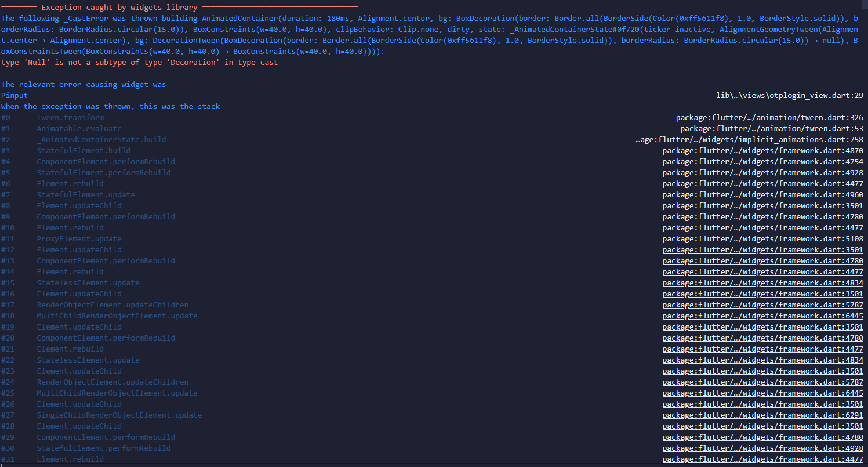The height and width of the screenshot is (467, 868).
Task: Click 'The relevant error-causing widget was' line
Action: pos(83,85)
